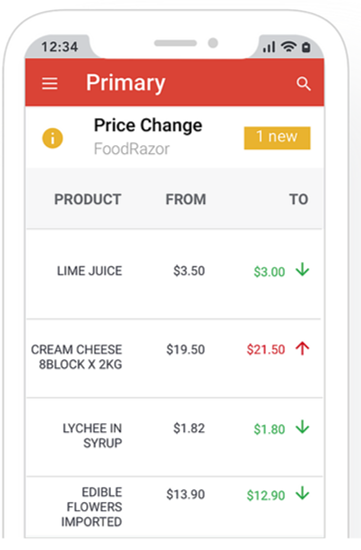Screen dimensions: 361x550
Task: Select CREAM CHEESE 8BLOCK X 2KG product
Action: pos(76,357)
